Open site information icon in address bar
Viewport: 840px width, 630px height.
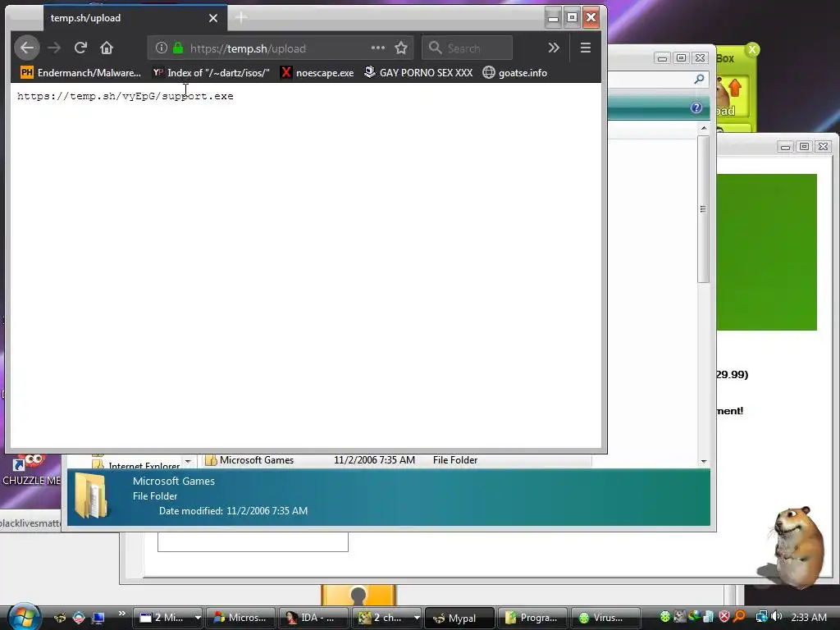pyautogui.click(x=162, y=48)
